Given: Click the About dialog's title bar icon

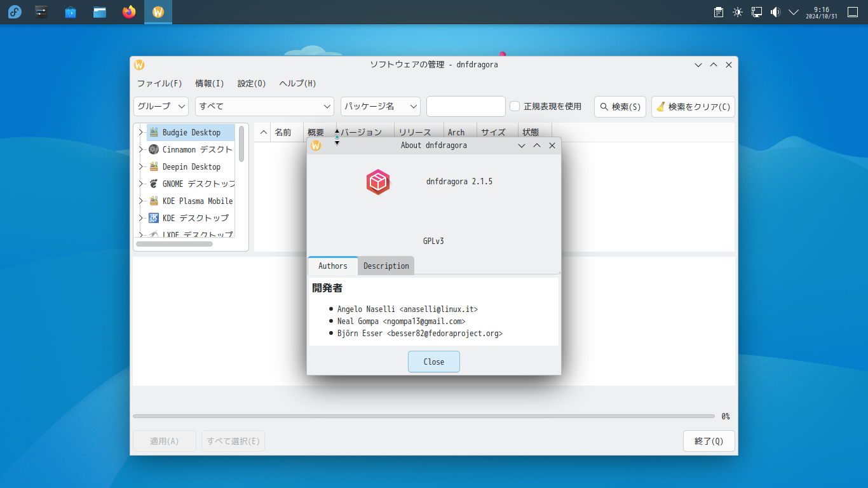Looking at the screenshot, I should pos(316,146).
